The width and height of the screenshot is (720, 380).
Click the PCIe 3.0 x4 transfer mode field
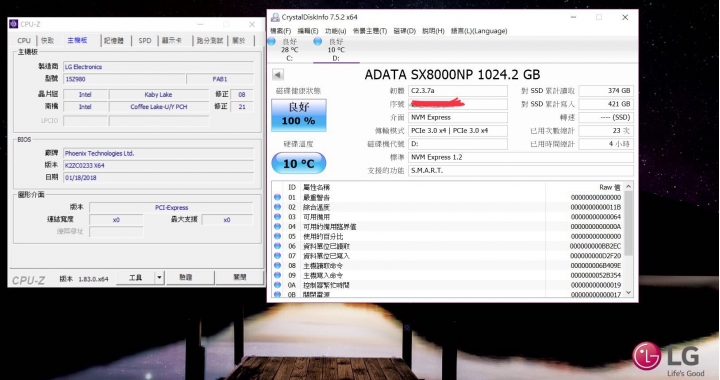[x=458, y=131]
